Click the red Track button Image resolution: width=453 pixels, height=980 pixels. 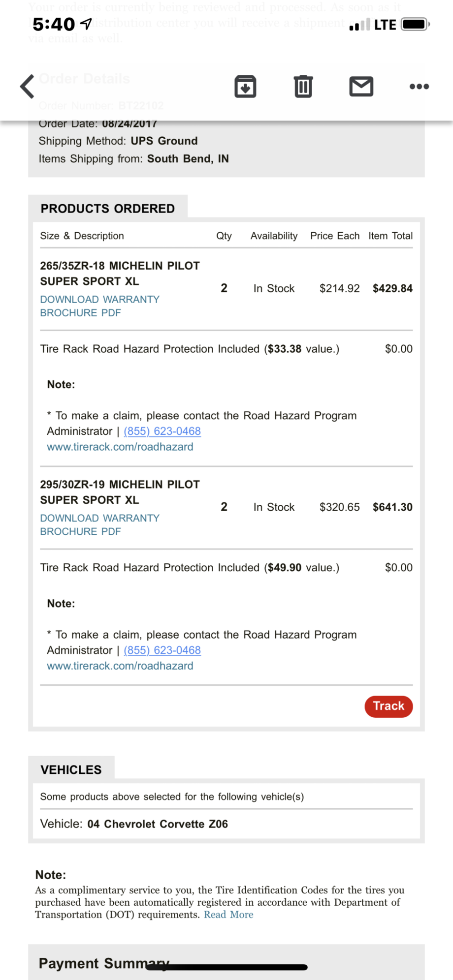point(388,706)
